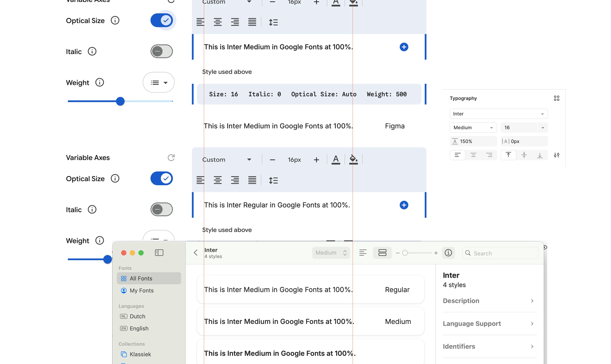Select English under Languages
The image size is (611, 364).
pos(139,328)
